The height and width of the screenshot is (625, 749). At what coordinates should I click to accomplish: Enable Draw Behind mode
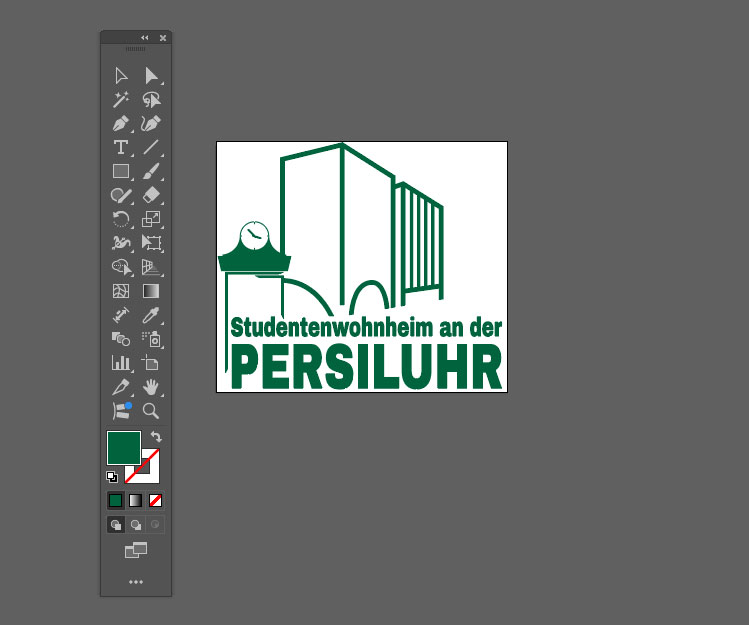(135, 524)
